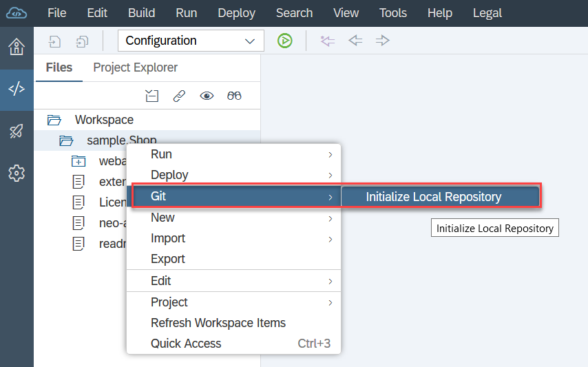Click the file icon beside 'Licen'
Viewport: 588px width, 367px height.
(78, 202)
